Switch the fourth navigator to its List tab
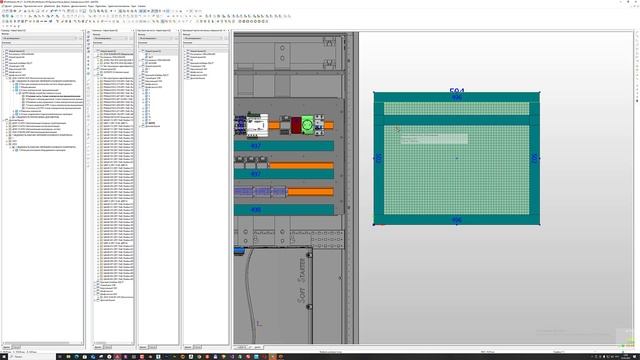640x360 pixels. [x=197, y=347]
